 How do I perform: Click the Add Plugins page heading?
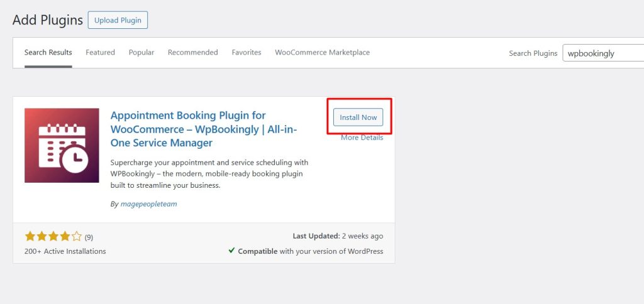pyautogui.click(x=48, y=20)
